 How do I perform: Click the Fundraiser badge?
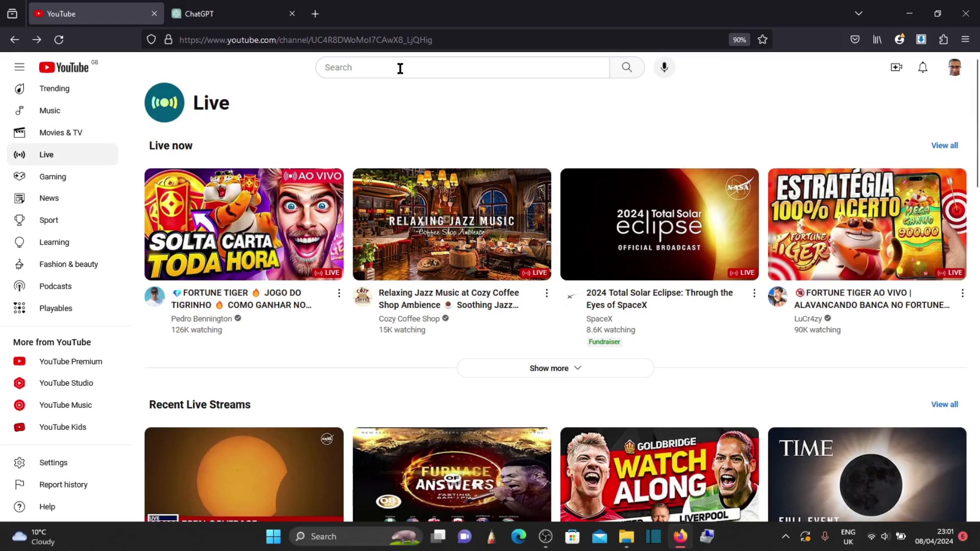pos(604,342)
